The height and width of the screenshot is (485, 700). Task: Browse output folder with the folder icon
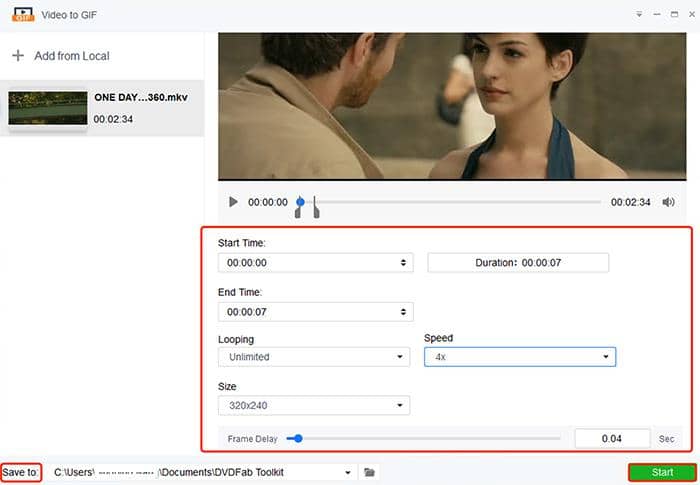pos(369,472)
